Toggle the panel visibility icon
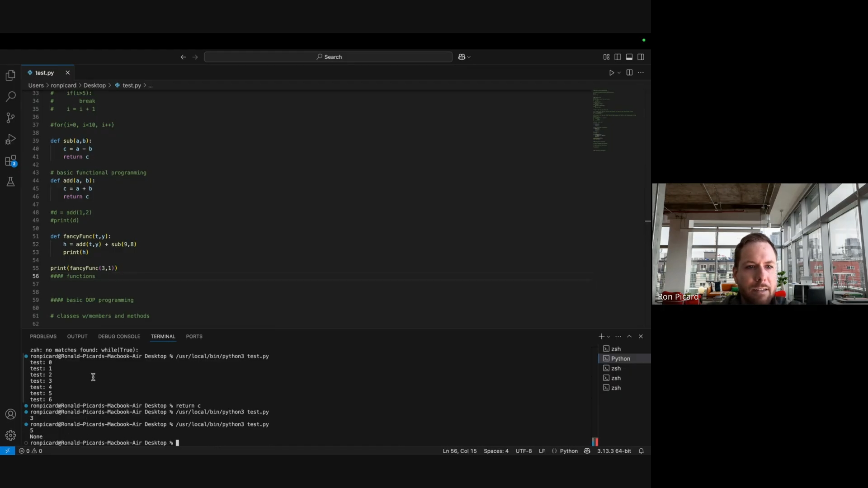Image resolution: width=868 pixels, height=488 pixels. [629, 57]
